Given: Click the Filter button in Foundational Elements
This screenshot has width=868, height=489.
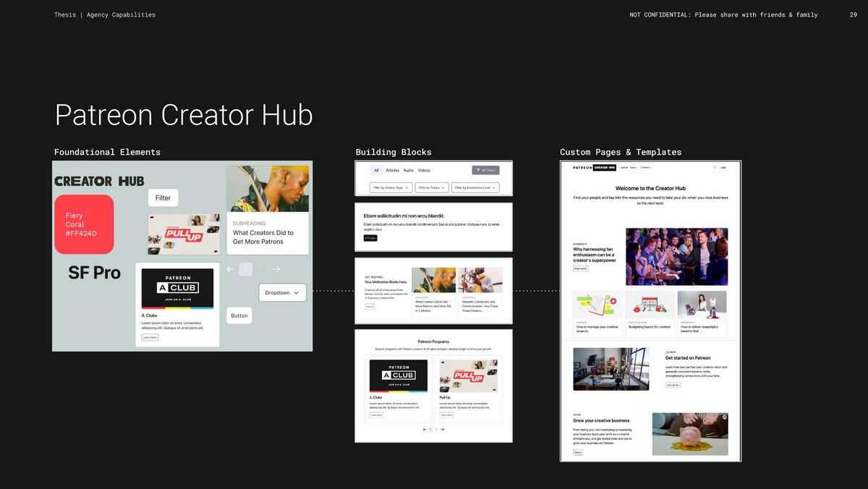Looking at the screenshot, I should click(163, 197).
